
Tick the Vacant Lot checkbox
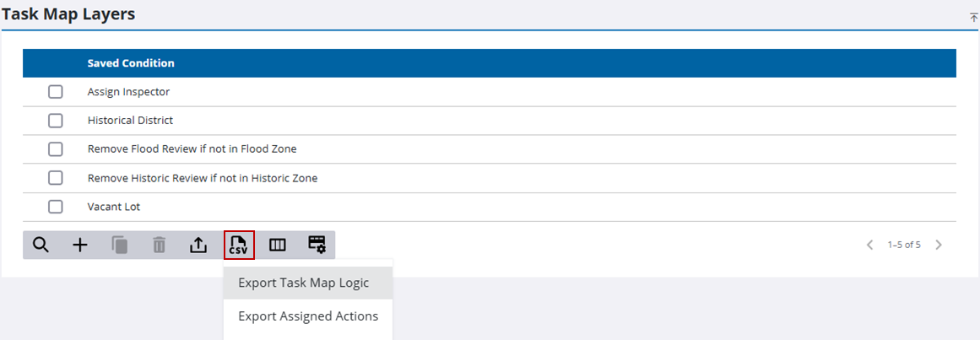click(56, 207)
